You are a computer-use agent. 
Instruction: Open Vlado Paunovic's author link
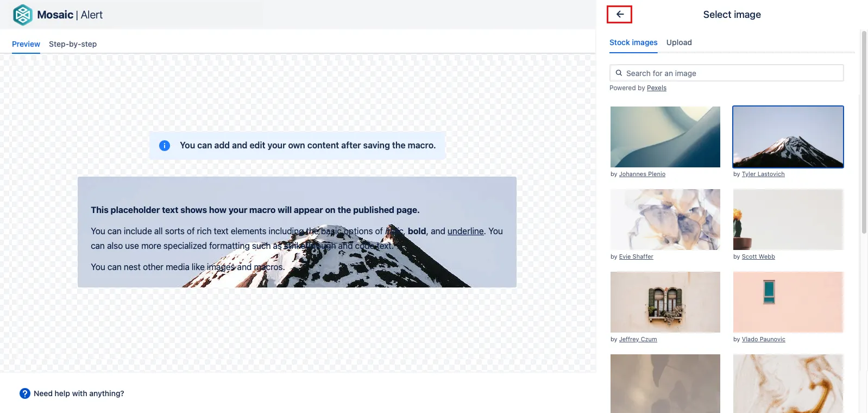pos(763,339)
